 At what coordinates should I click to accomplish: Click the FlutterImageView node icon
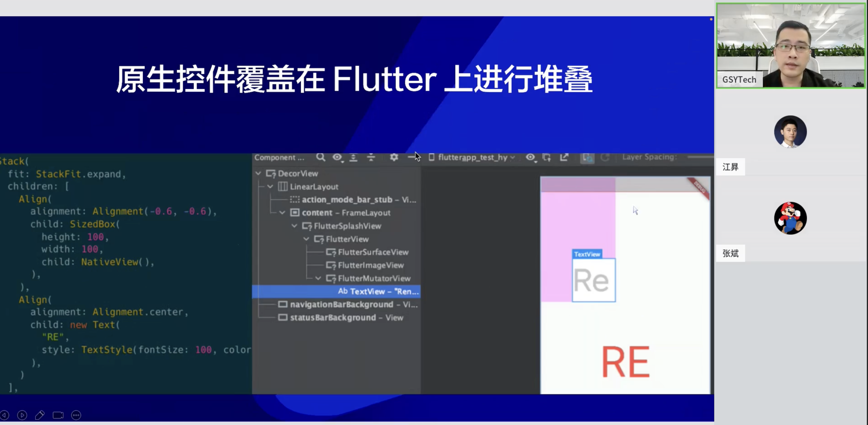331,266
